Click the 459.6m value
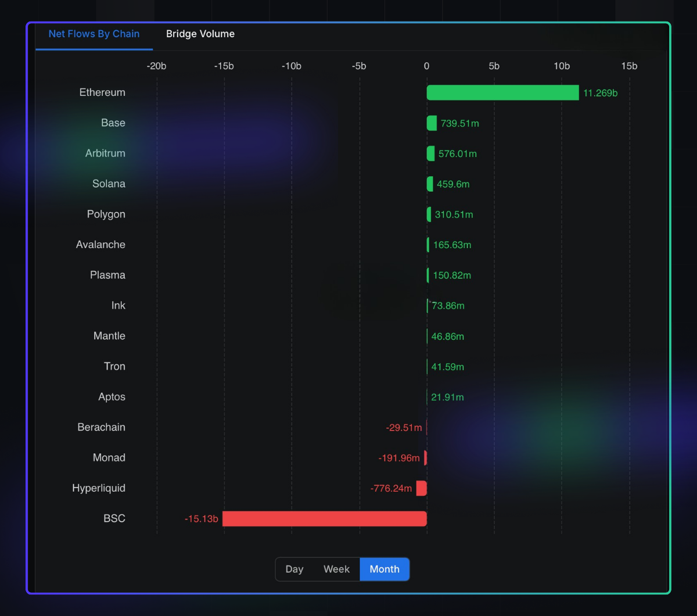Image resolution: width=697 pixels, height=616 pixels. 453,184
